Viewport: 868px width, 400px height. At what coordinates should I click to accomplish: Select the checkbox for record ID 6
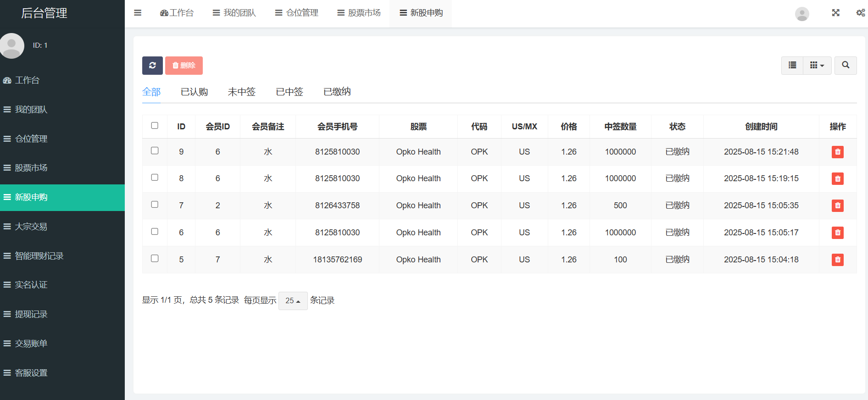[155, 232]
